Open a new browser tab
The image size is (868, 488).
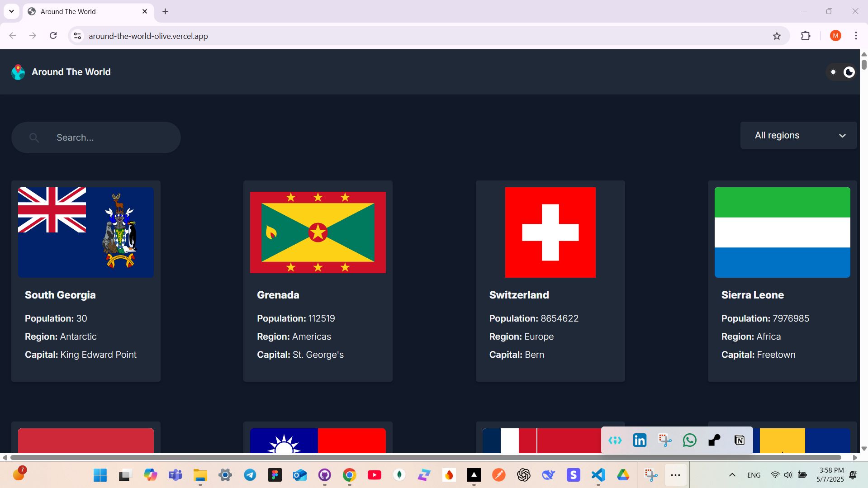click(x=165, y=12)
